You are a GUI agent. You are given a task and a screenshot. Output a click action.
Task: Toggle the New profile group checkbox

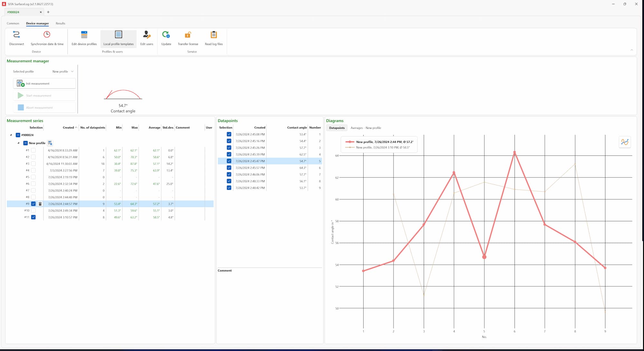pyautogui.click(x=25, y=143)
